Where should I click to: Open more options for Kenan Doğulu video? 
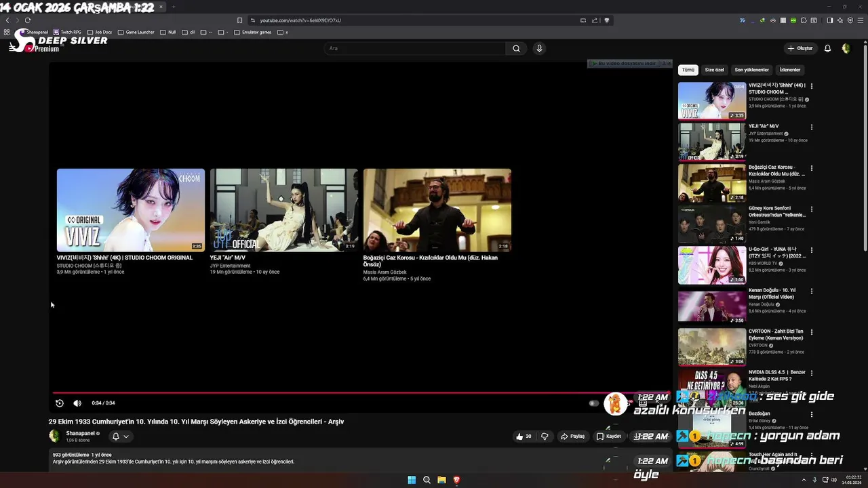pyautogui.click(x=811, y=291)
